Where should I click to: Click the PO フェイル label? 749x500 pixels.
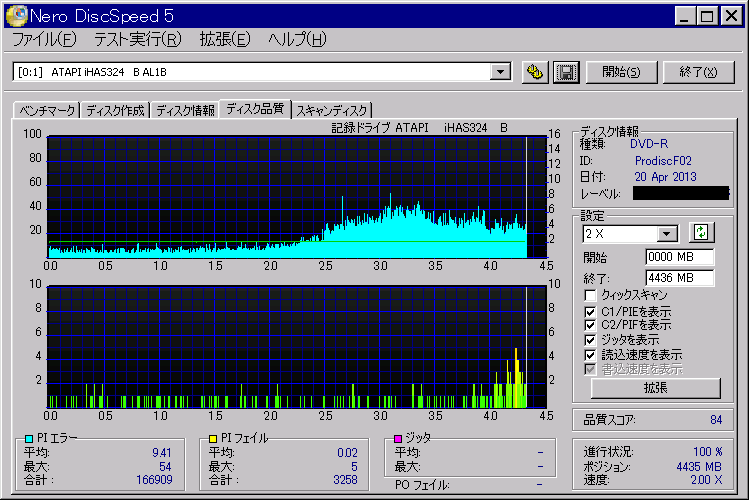(x=422, y=485)
